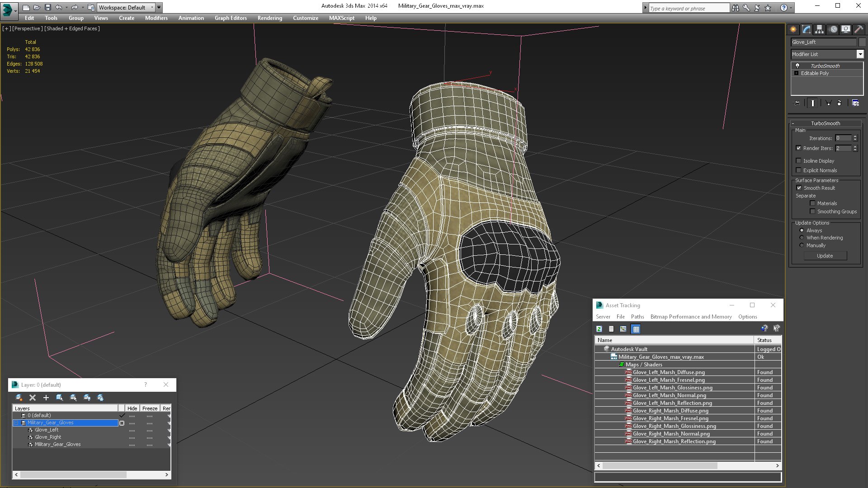The image size is (868, 488).
Task: Select When Rendering update option
Action: [x=802, y=238]
